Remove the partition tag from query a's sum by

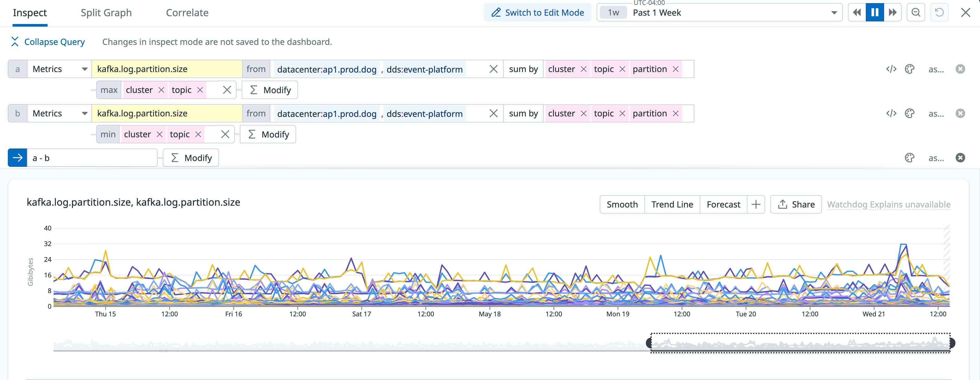[676, 69]
